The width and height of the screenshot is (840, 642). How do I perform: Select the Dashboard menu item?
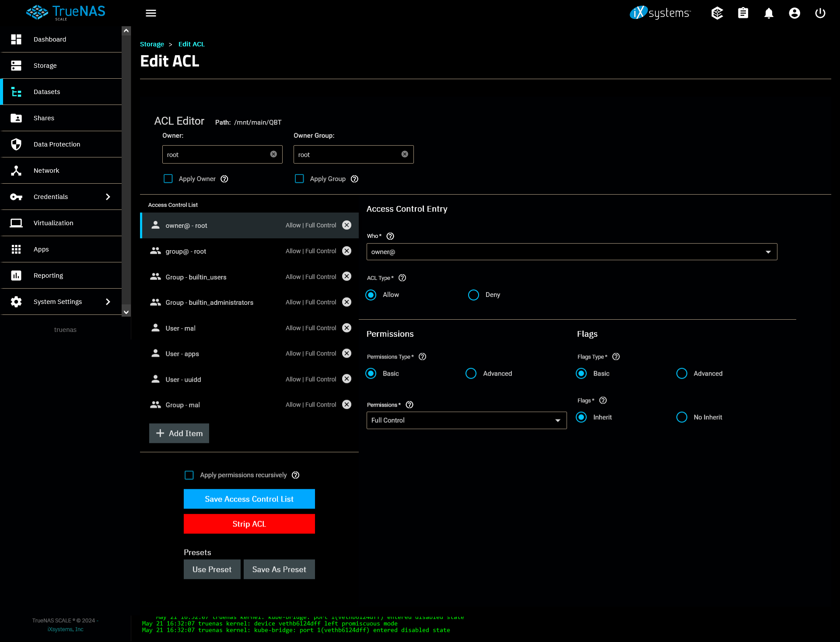49,39
